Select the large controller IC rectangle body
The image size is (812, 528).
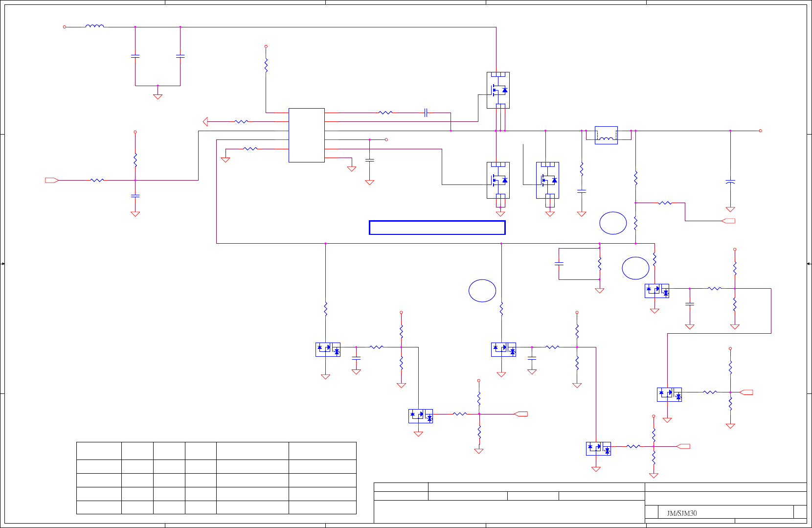click(307, 135)
